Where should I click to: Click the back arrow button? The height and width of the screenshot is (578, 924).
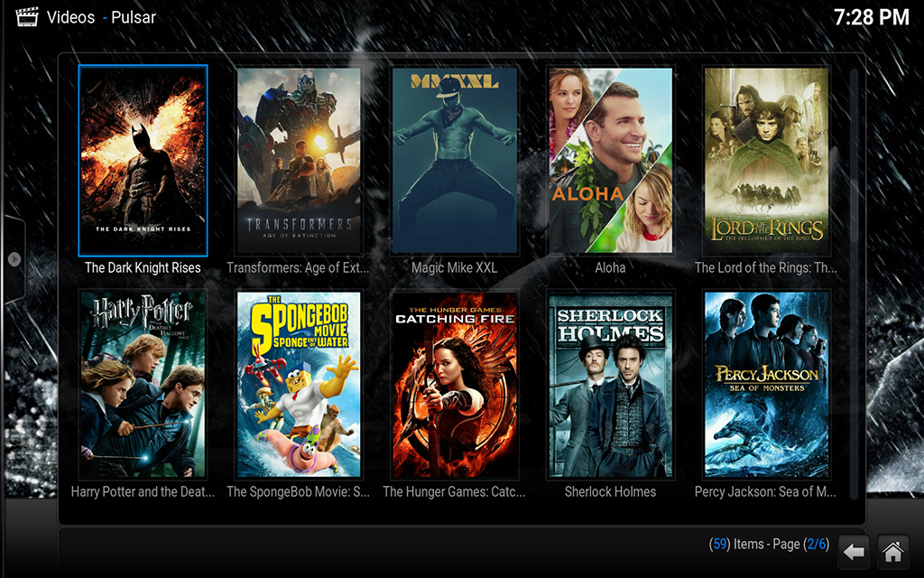(x=854, y=551)
